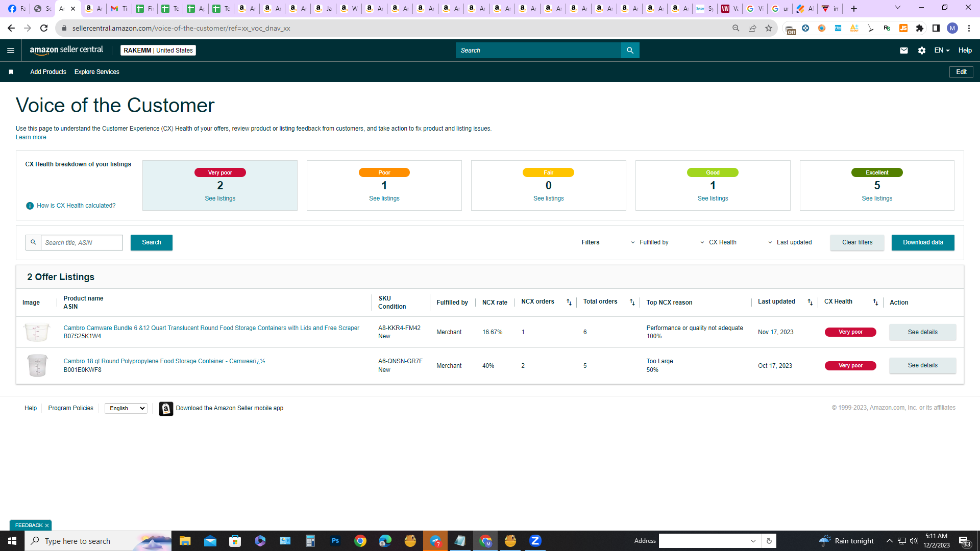Screen dimensions: 980x551
Task: Click the share page icon in address bar
Action: pos(752,28)
